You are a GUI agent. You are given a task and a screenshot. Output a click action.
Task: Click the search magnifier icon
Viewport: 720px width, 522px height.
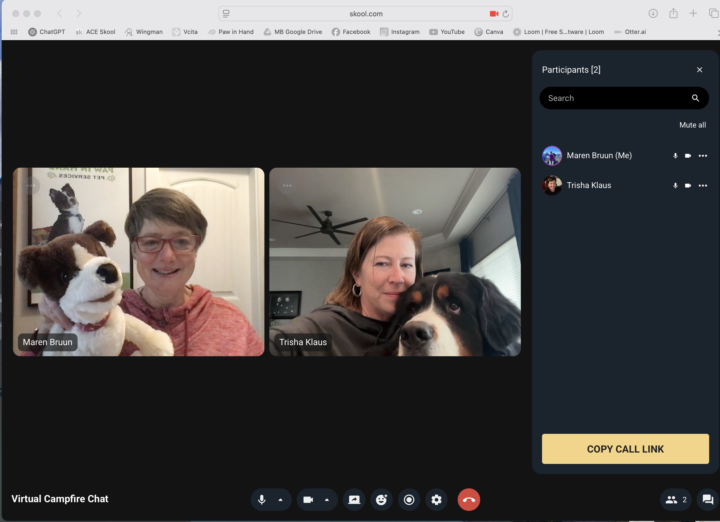(695, 98)
